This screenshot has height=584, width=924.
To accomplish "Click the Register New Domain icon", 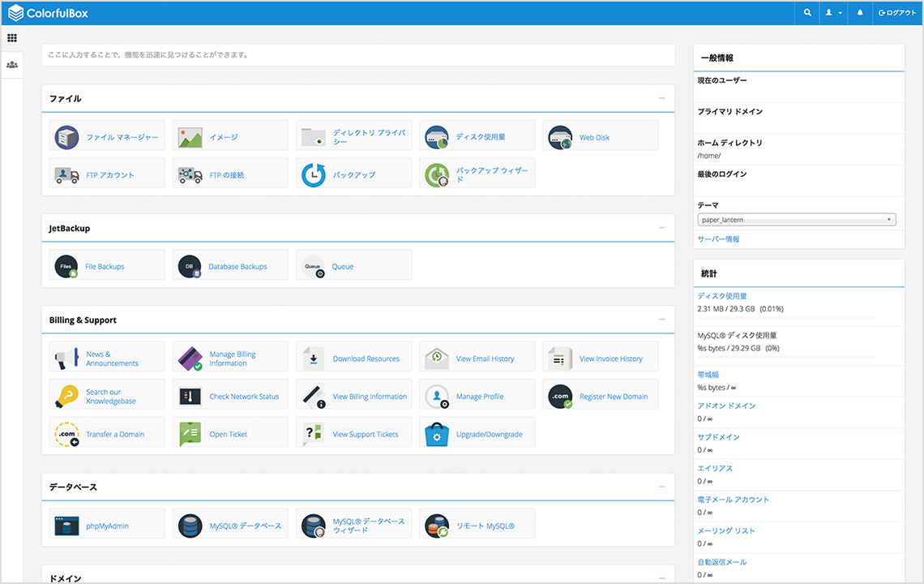I will click(560, 397).
